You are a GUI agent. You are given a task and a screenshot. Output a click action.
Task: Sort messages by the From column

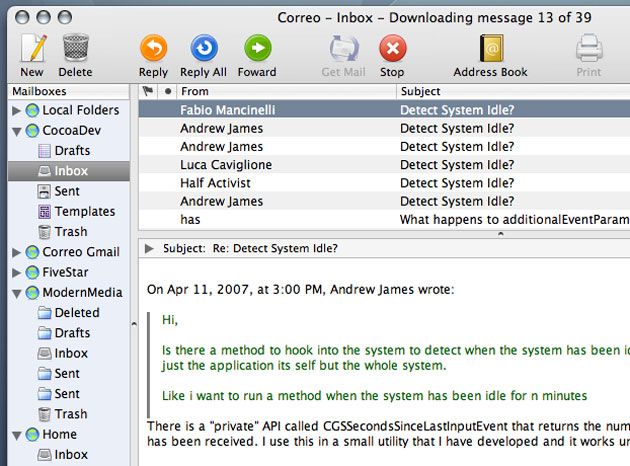[286, 91]
